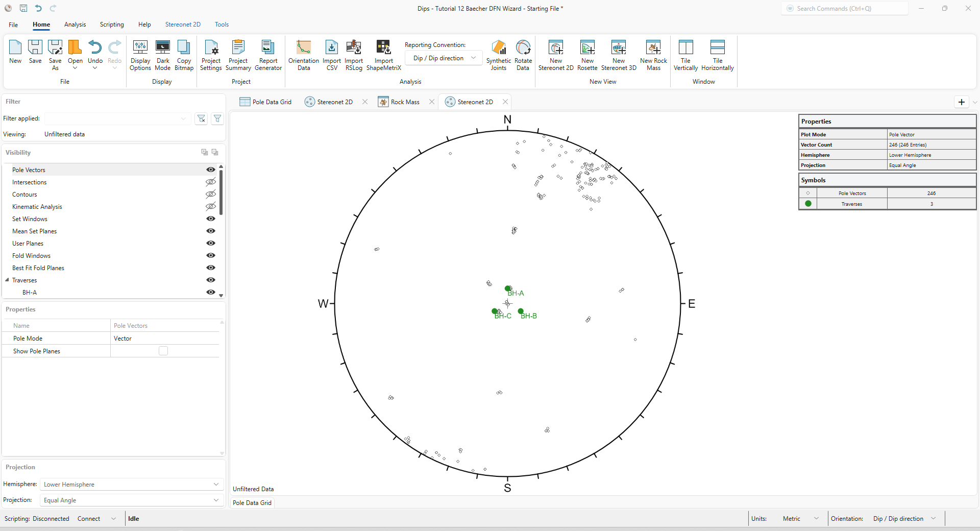Click Visibility list scrollbar
Image resolution: width=980 pixels, height=531 pixels.
click(x=221, y=191)
